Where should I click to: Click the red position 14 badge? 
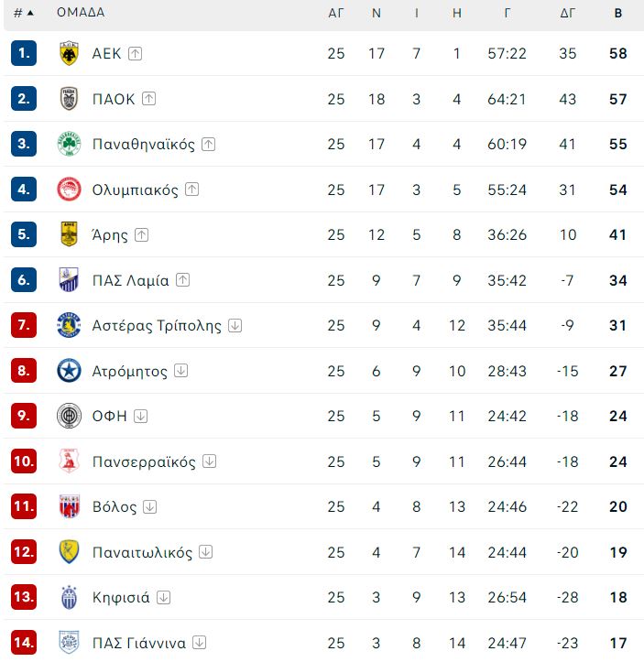(x=24, y=642)
